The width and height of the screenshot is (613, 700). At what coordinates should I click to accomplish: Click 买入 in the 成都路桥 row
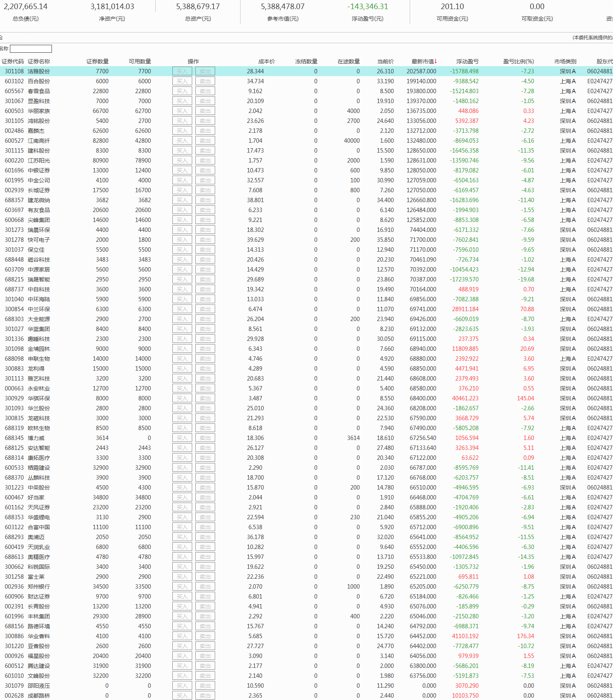(182, 696)
